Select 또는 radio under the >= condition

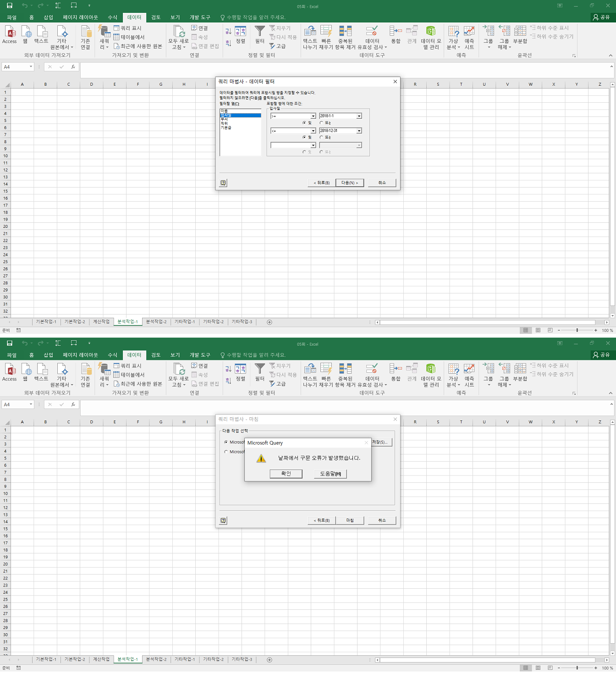321,123
